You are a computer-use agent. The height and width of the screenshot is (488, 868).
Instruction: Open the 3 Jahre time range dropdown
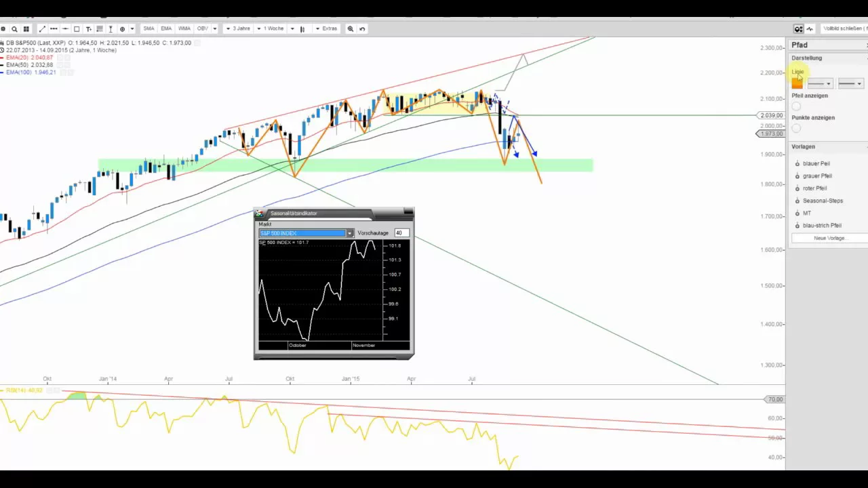tap(238, 28)
